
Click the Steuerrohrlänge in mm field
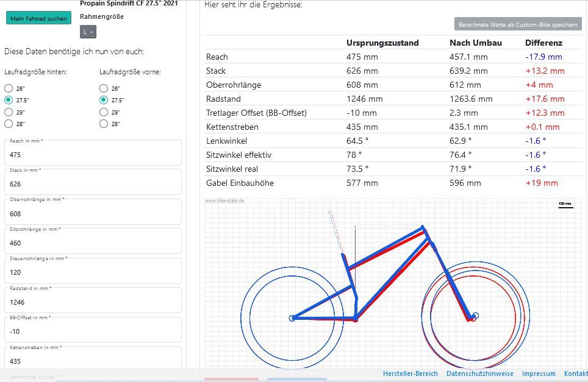93,272
